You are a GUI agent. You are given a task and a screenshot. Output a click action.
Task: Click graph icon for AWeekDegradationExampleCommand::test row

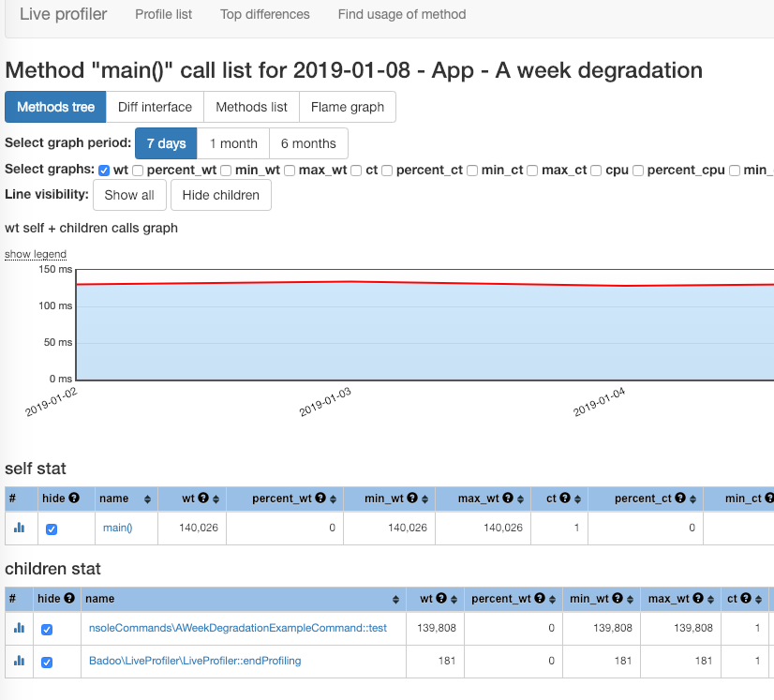[19, 628]
